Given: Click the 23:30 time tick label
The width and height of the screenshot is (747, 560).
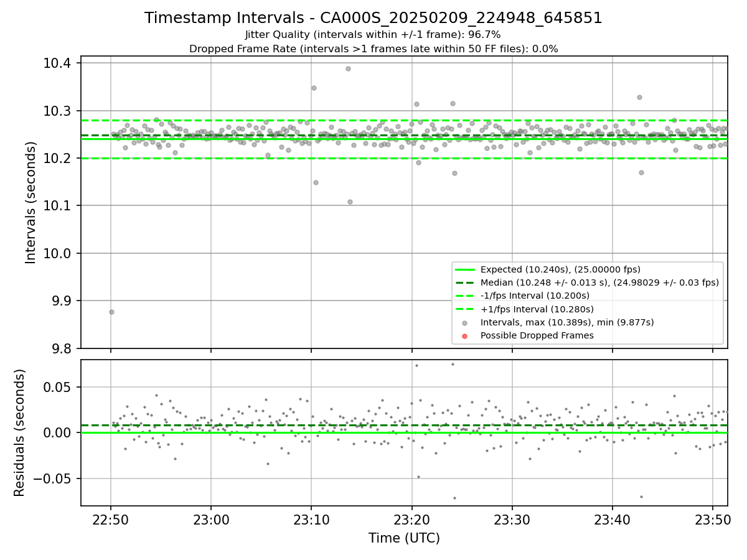Looking at the screenshot, I should 512,520.
